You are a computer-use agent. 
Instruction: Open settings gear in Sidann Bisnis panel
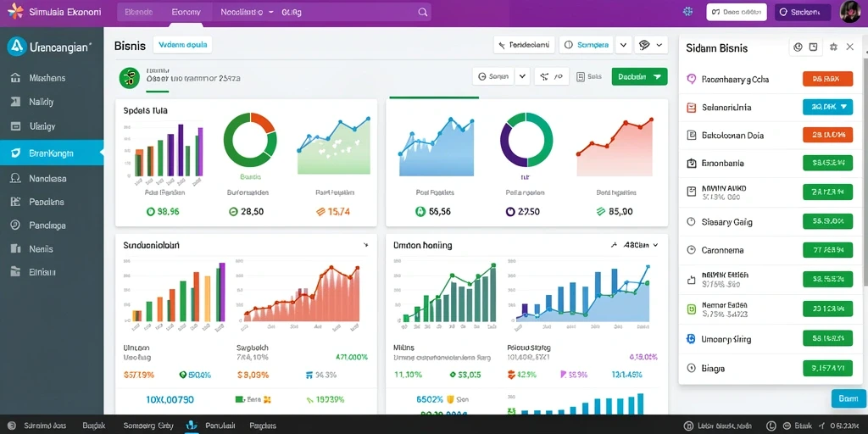click(x=833, y=47)
